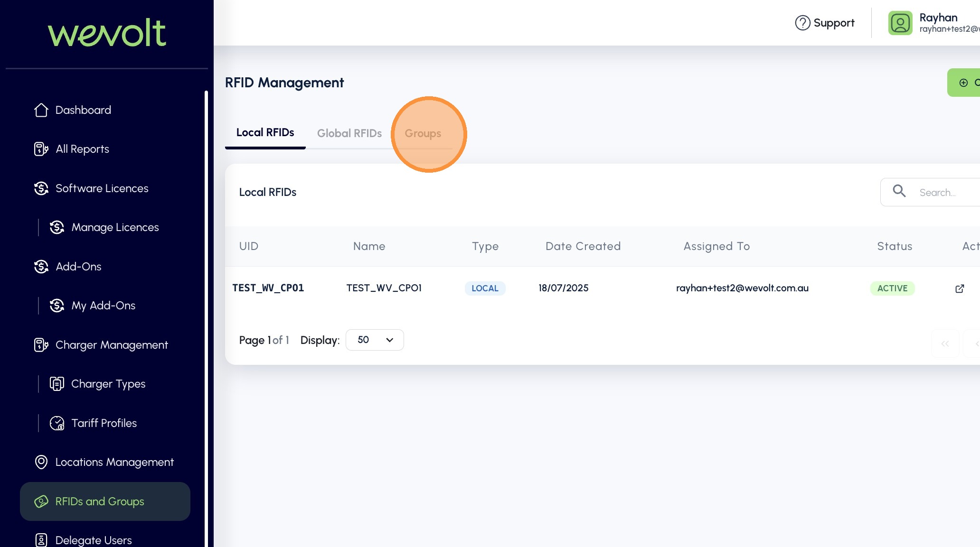
Task: Click the 18/07/2025 date cell
Action: 563,288
